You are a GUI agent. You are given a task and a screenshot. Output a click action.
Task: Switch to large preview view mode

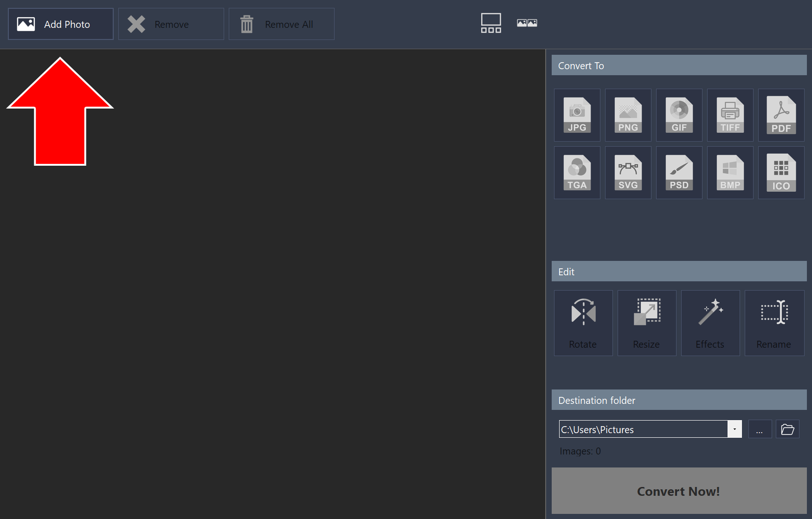(x=491, y=23)
